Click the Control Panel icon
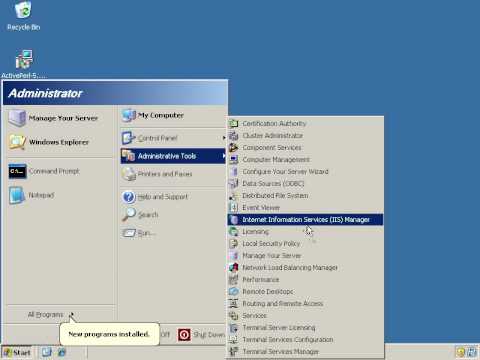This screenshot has width=480, height=360. (128, 138)
